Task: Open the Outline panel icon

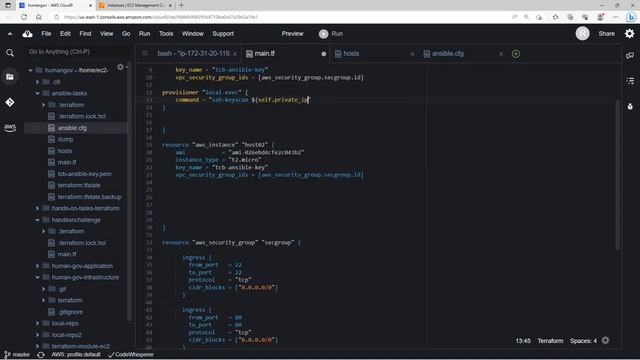Action: click(x=630, y=81)
